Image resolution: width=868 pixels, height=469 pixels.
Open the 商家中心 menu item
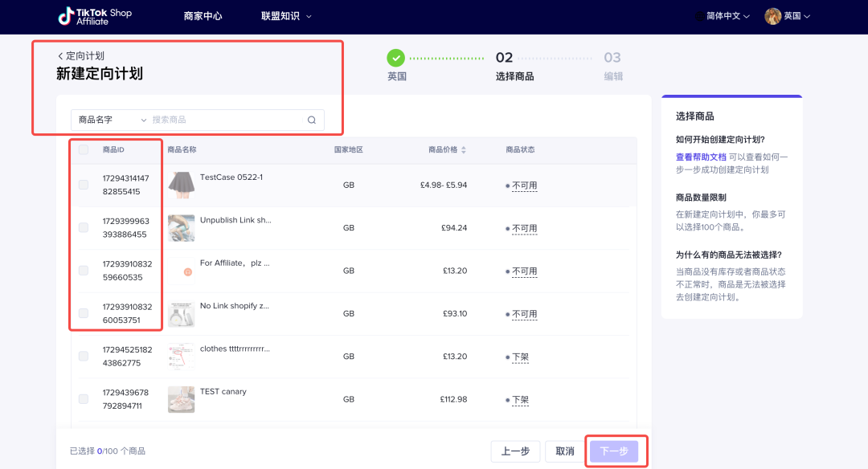click(x=203, y=16)
